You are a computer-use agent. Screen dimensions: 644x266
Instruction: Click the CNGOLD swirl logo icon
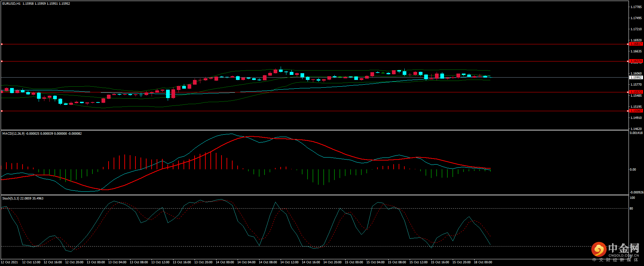[599, 250]
